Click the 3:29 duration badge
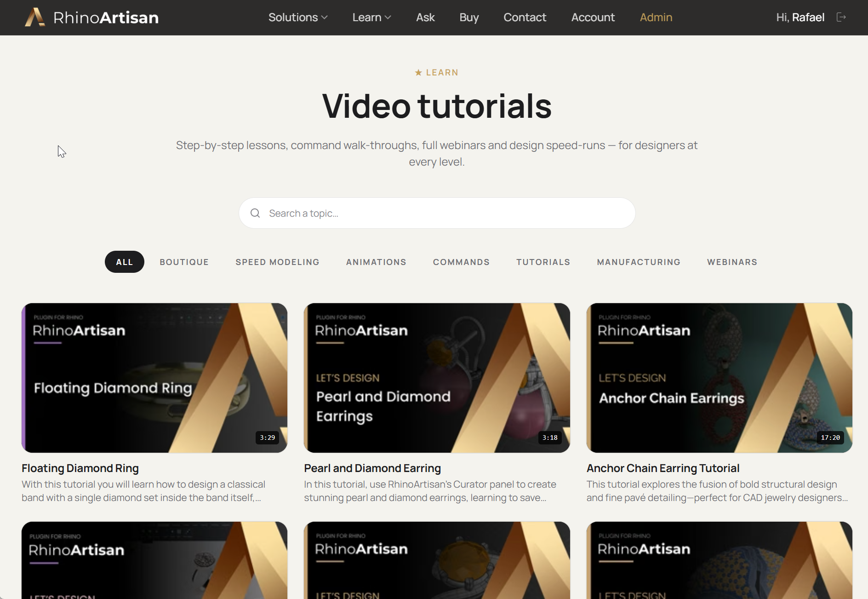The image size is (868, 599). click(267, 438)
